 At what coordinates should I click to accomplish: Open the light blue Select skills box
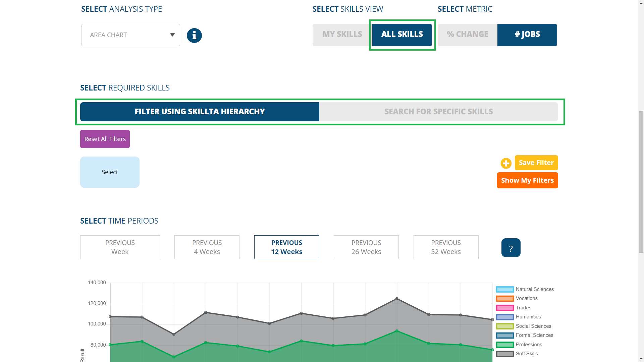click(110, 172)
